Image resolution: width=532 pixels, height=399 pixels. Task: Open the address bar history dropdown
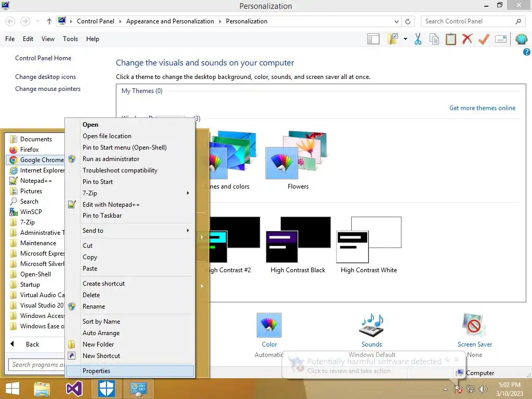396,21
